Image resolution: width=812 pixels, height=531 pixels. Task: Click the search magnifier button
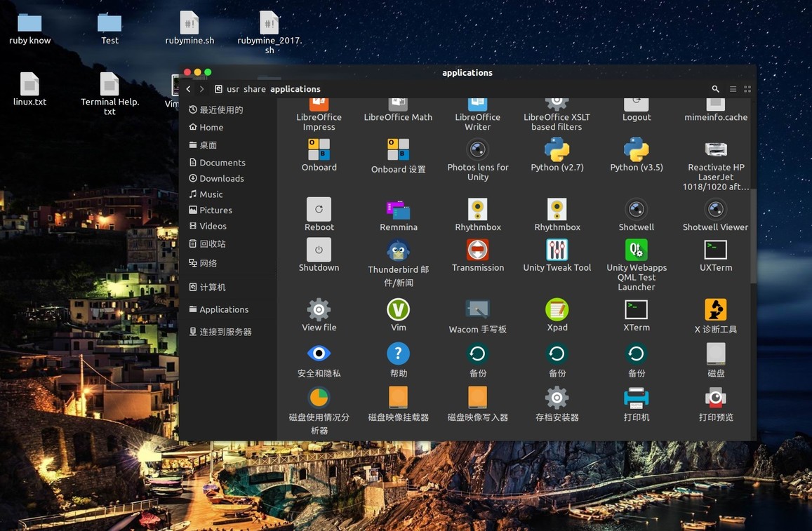[715, 89]
